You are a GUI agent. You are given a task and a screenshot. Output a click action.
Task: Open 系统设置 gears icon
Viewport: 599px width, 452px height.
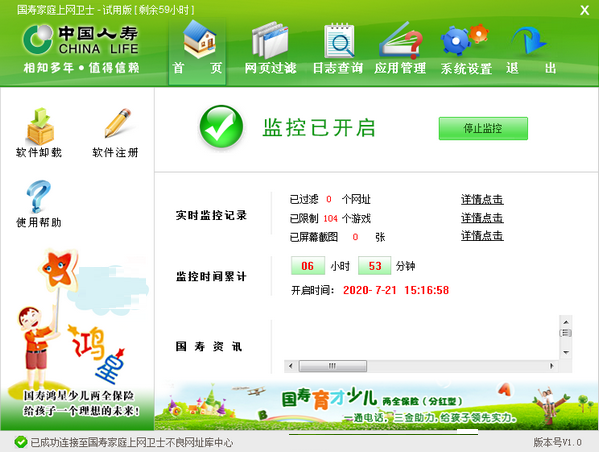point(464,40)
